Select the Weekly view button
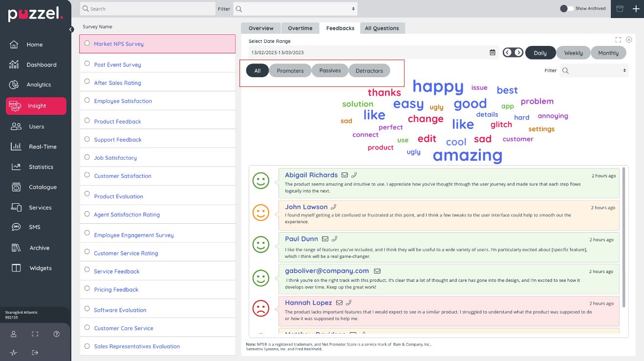Screen dimensions: 644x361 coord(573,53)
